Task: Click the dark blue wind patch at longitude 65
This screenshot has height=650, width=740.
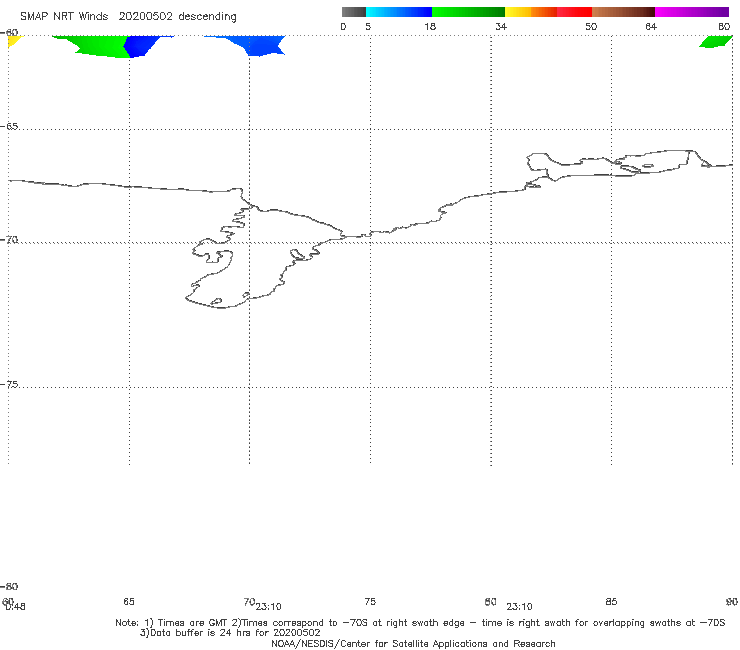Action: (x=141, y=46)
